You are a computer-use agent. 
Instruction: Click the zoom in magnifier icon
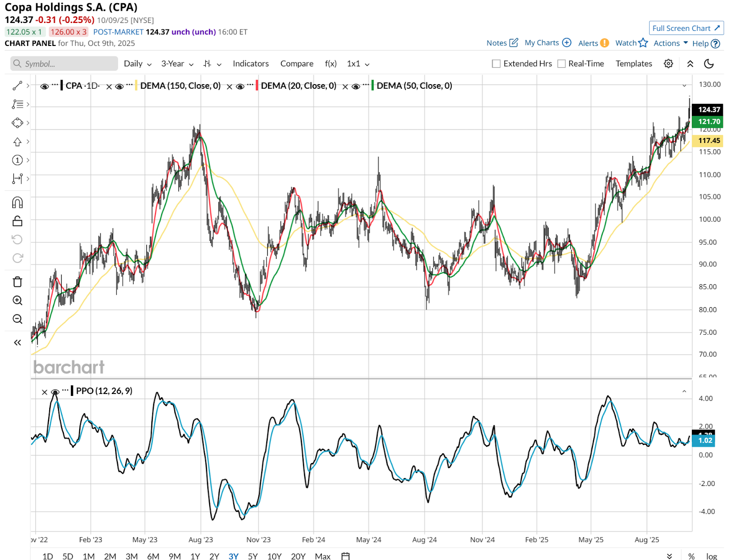pyautogui.click(x=17, y=300)
